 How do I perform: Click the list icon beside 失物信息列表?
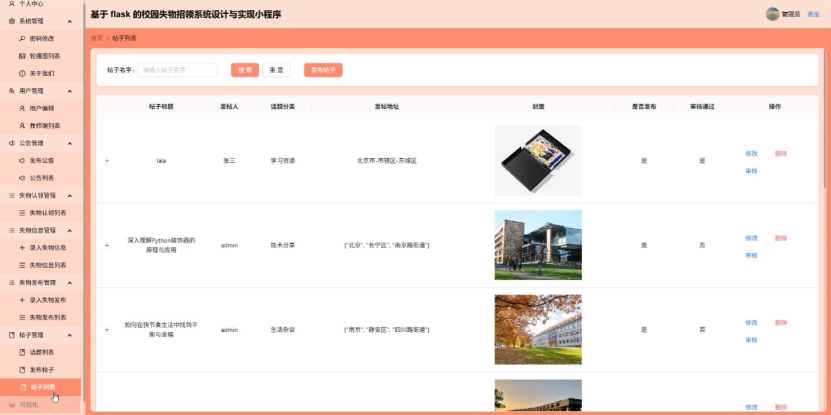coord(22,265)
